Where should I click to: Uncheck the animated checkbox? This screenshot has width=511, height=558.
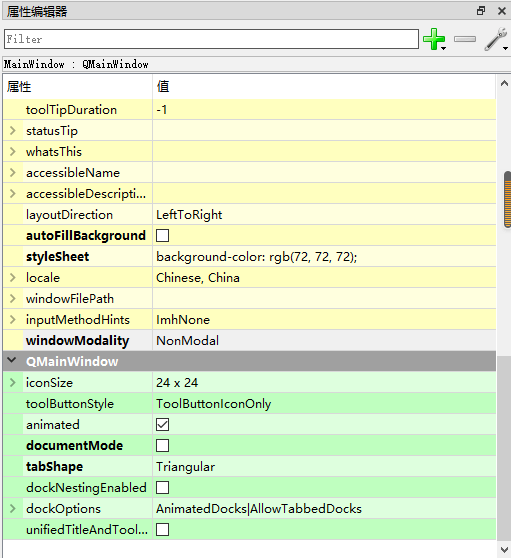pyautogui.click(x=162, y=425)
